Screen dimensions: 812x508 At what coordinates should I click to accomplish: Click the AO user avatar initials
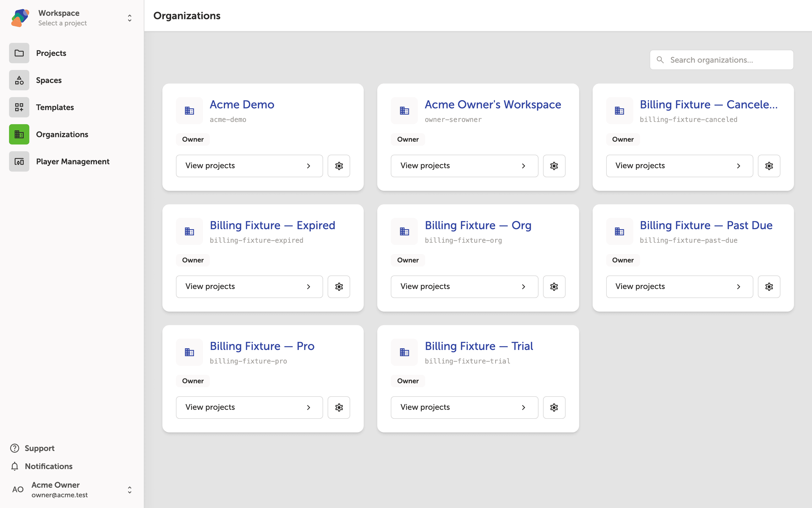click(x=18, y=490)
